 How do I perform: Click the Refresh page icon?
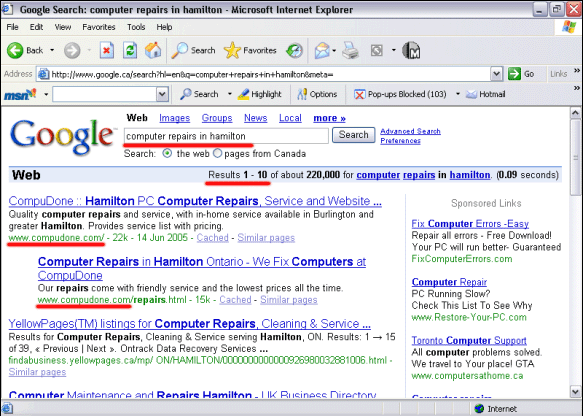pos(130,50)
